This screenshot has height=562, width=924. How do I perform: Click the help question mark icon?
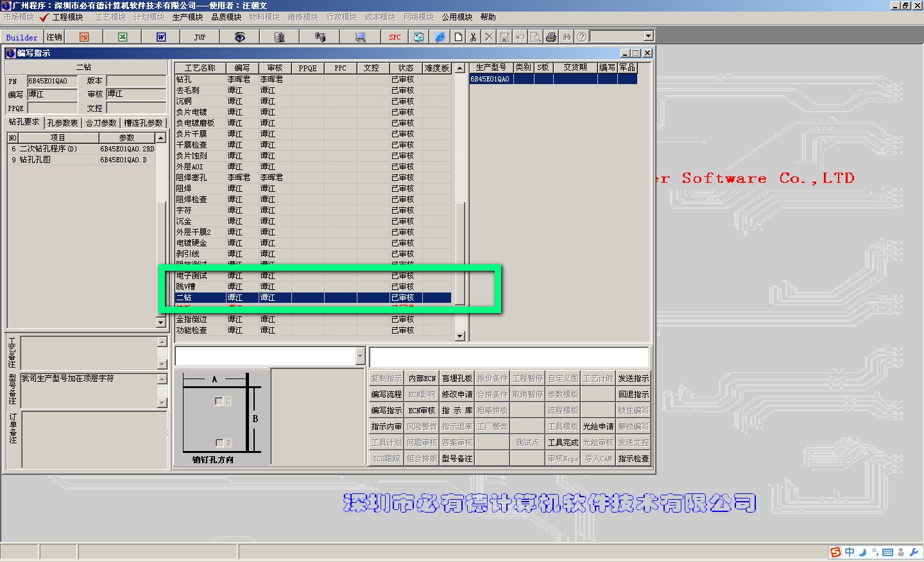pyautogui.click(x=581, y=37)
